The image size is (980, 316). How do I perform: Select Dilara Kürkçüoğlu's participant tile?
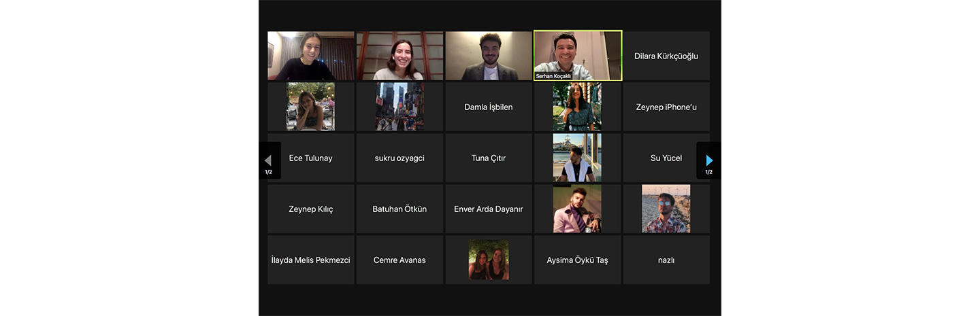(666, 56)
